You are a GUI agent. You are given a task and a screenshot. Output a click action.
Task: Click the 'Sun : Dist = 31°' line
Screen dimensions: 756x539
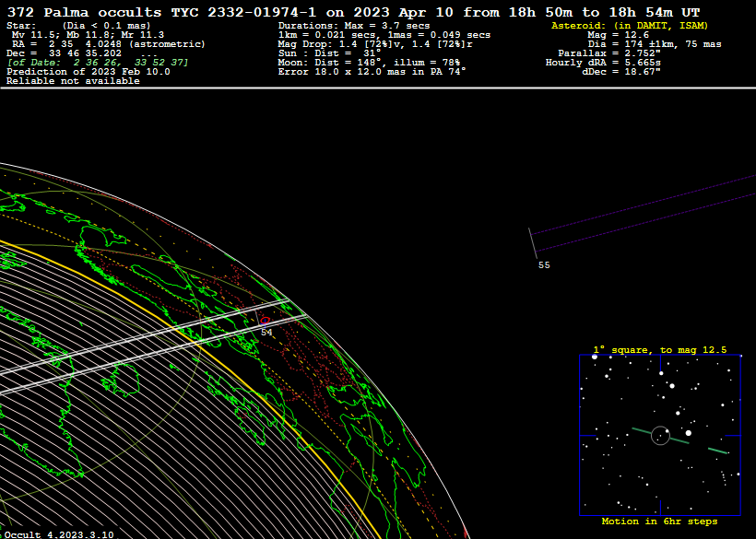(x=330, y=53)
